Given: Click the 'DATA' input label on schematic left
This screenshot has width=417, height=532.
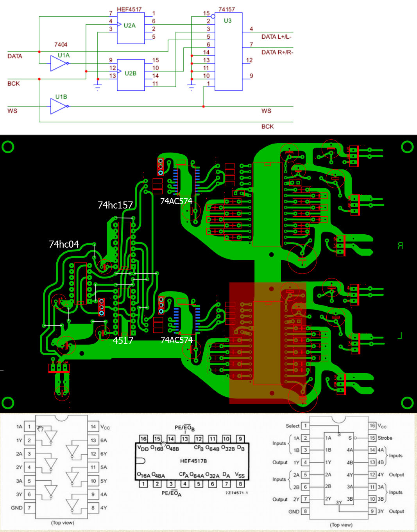Looking at the screenshot, I should pyautogui.click(x=15, y=56).
